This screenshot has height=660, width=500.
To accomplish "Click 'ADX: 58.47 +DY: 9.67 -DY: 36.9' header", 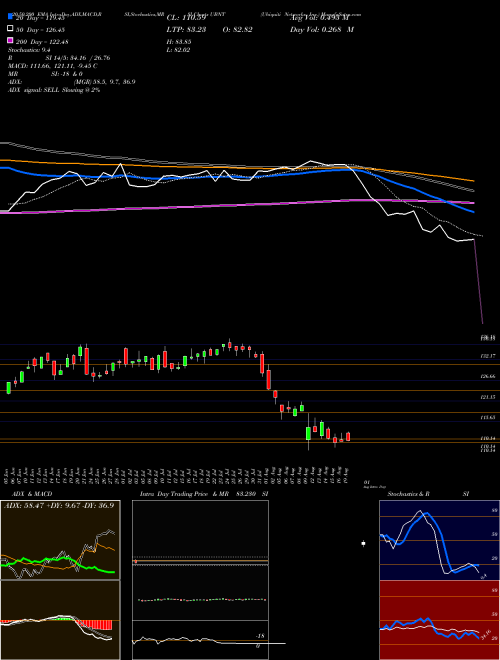I will (59, 505).
